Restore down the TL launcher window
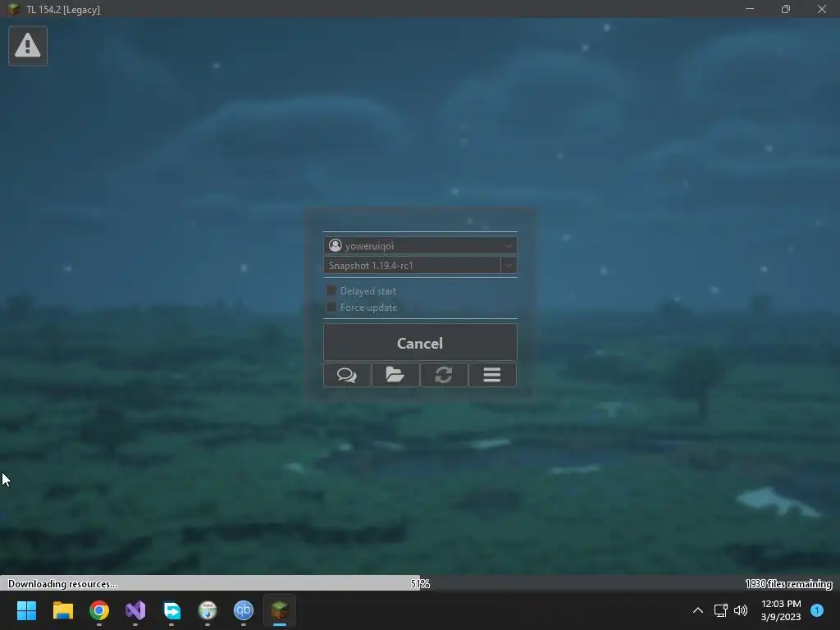 click(785, 9)
